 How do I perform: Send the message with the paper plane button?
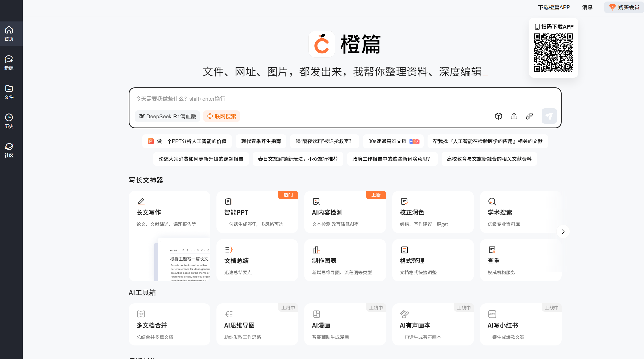[549, 116]
